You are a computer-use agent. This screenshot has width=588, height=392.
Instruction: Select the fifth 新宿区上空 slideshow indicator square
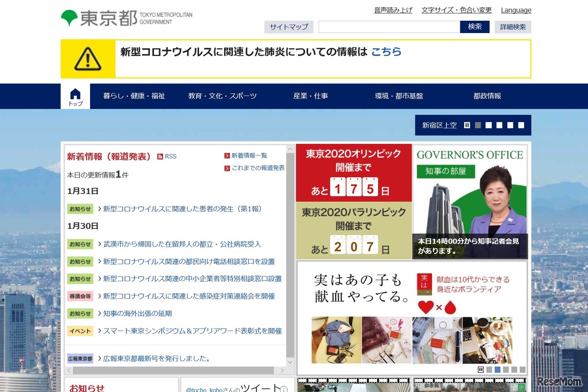pos(521,125)
